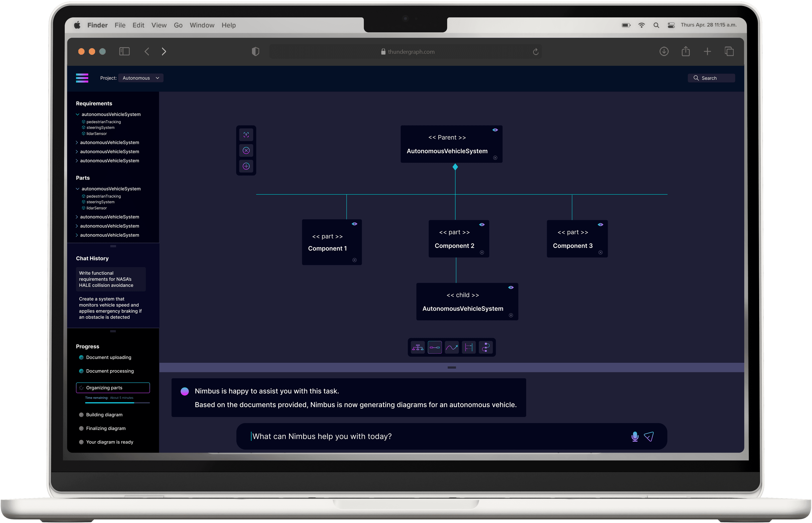
Task: Open the Window menu
Action: point(202,25)
